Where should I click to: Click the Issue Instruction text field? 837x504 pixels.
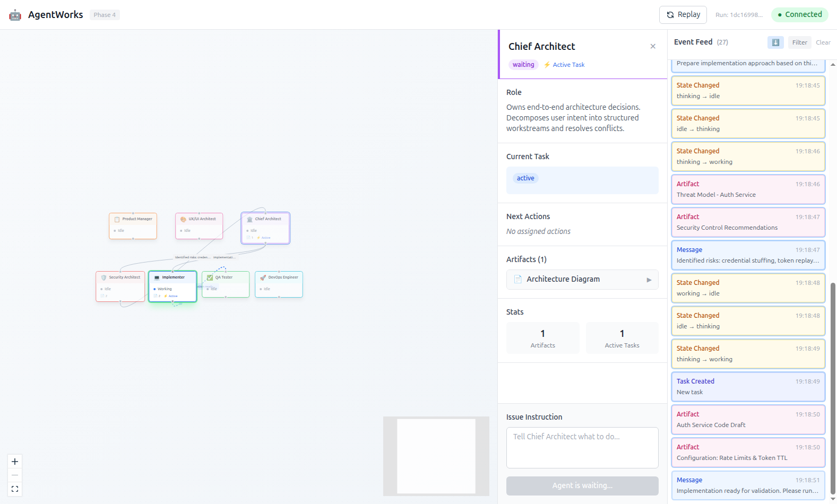pos(582,448)
